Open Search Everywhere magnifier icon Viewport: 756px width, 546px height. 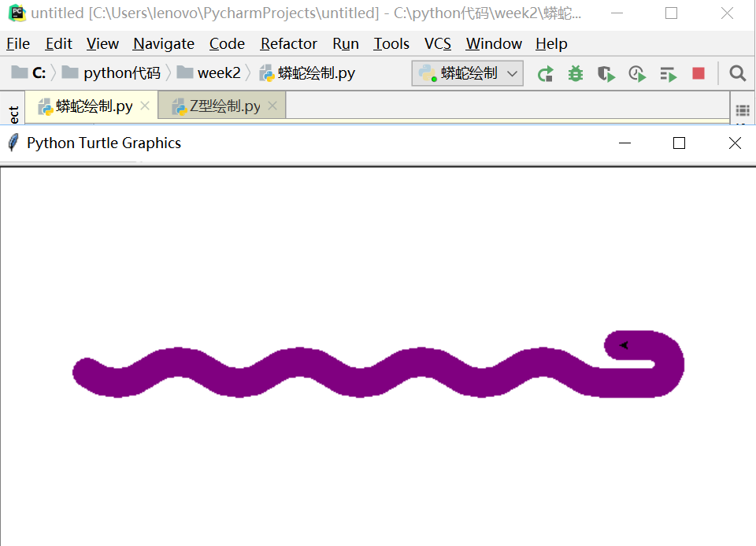pyautogui.click(x=737, y=73)
